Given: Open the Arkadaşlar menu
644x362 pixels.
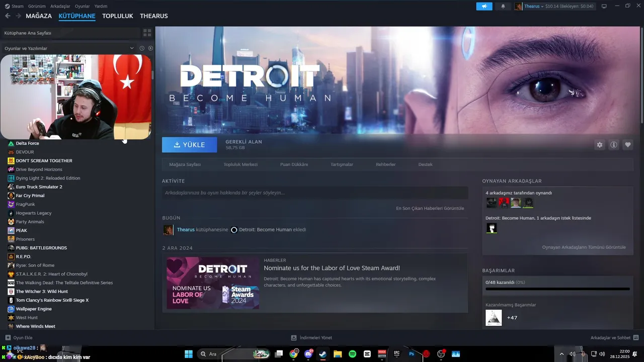Looking at the screenshot, I should point(60,6).
